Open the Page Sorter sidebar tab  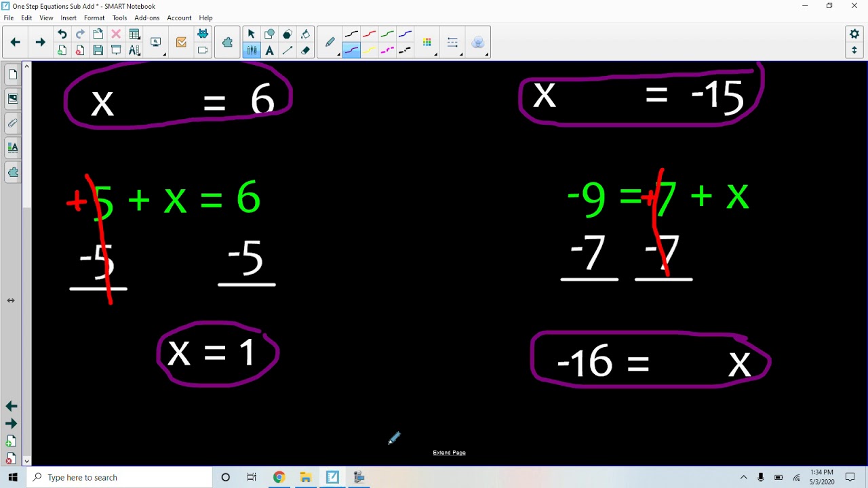(12, 75)
